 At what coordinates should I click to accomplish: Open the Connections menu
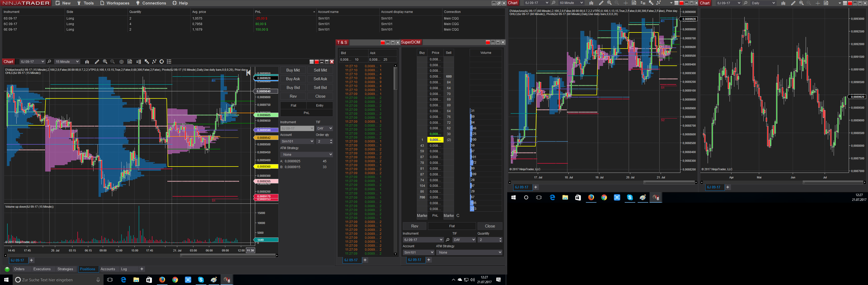tap(151, 3)
